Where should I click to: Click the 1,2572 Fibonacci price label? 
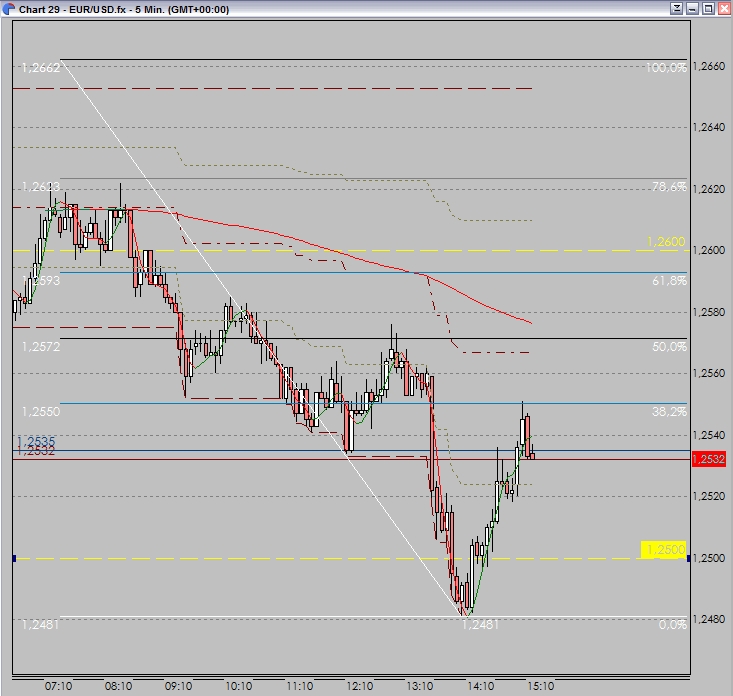coord(41,346)
